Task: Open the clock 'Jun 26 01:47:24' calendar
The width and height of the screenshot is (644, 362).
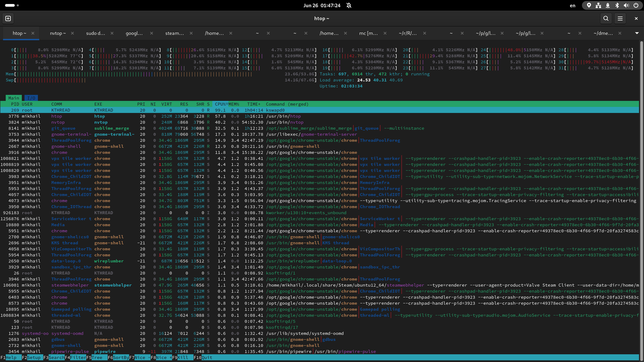Action: click(x=322, y=5)
